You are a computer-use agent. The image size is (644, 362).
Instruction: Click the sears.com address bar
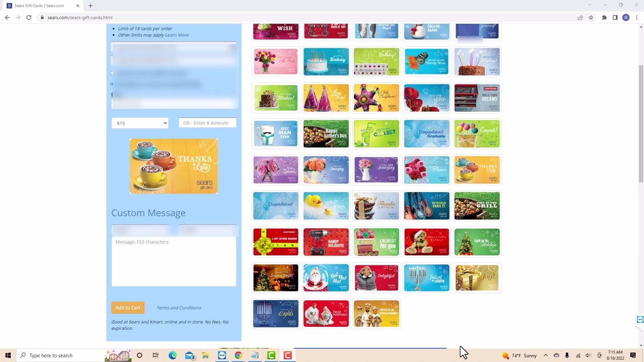(302, 17)
